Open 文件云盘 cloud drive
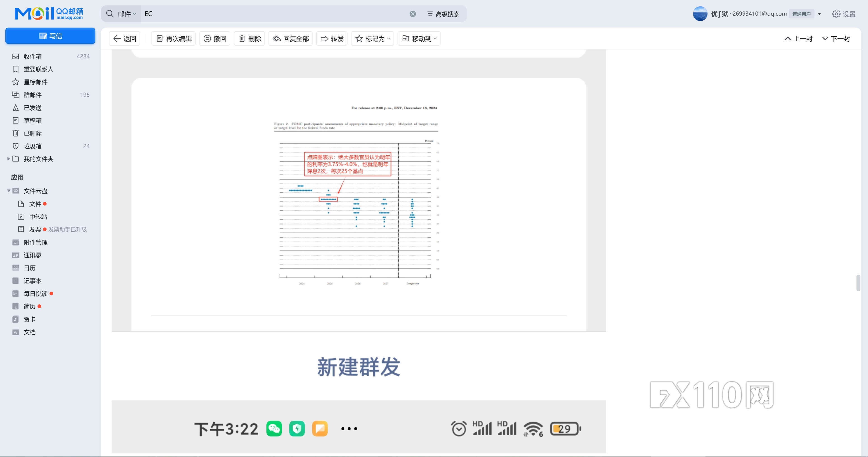 [x=35, y=191]
